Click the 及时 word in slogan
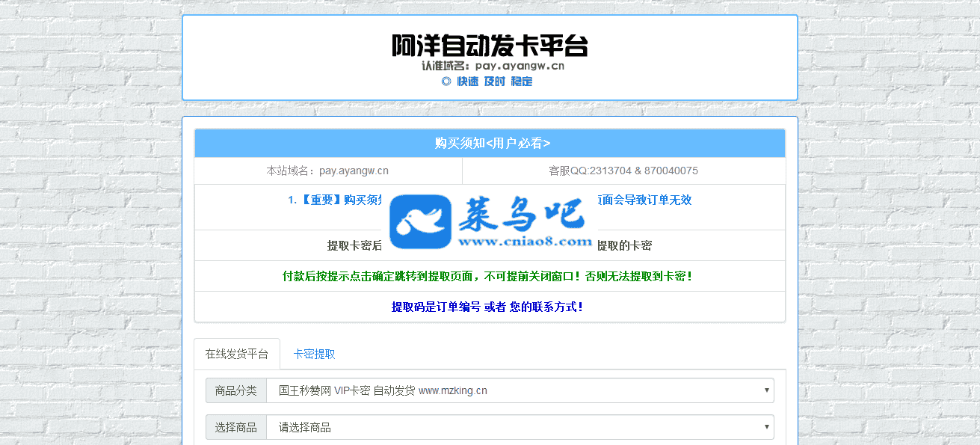Image resolution: width=980 pixels, height=445 pixels. click(x=494, y=82)
